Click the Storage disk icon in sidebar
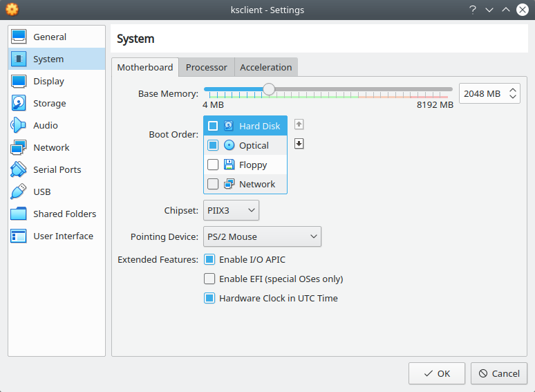 click(19, 103)
